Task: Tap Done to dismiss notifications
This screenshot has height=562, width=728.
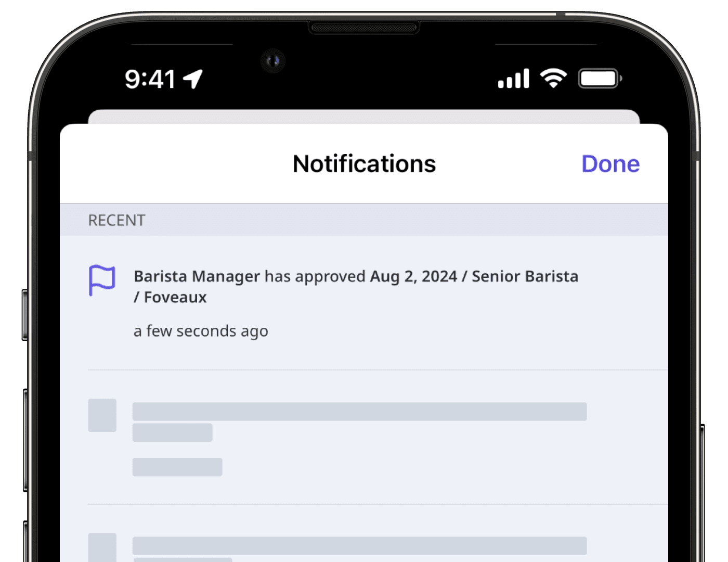Action: (610, 163)
